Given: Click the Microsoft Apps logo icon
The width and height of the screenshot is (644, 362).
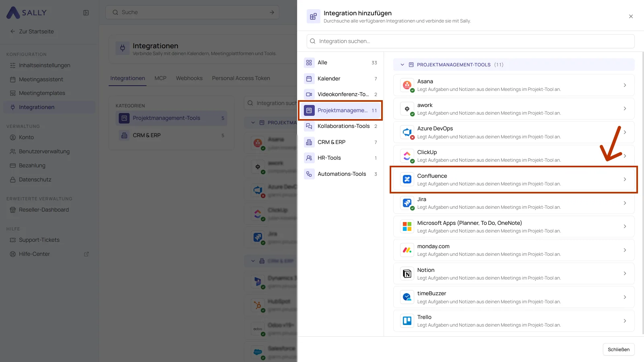Looking at the screenshot, I should 407,226.
